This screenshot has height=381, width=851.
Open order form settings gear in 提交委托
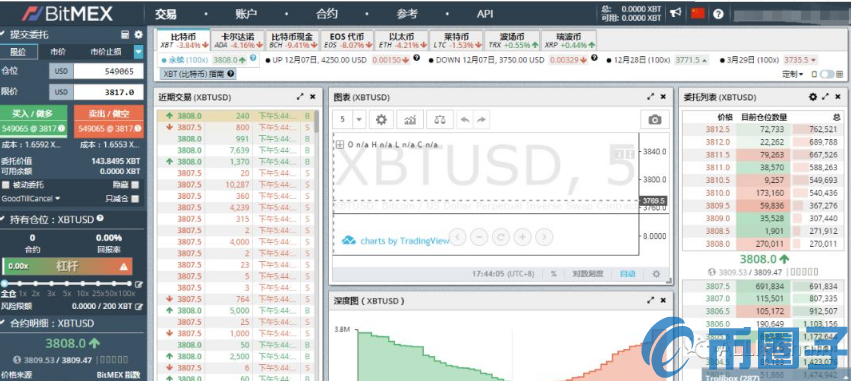(x=138, y=35)
